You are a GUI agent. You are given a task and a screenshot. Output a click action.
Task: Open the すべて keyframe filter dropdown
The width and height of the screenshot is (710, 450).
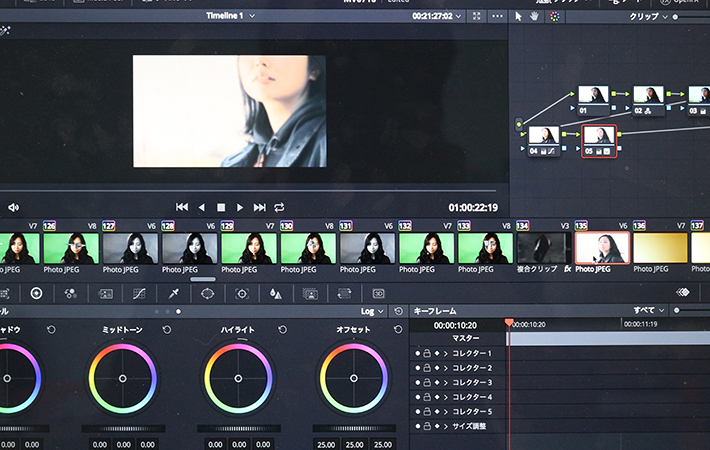coord(649,310)
